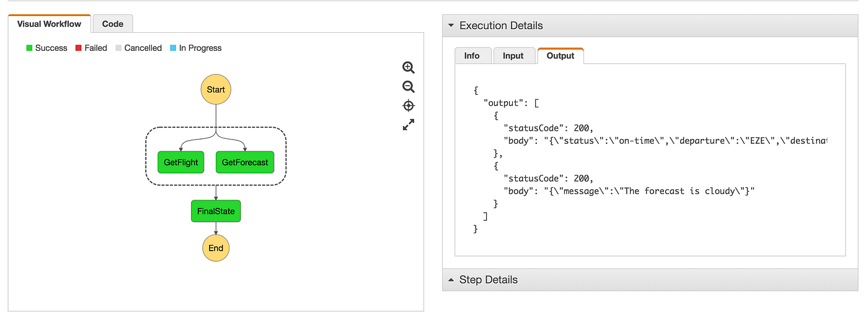
Task: Center the workflow graph view
Action: 409,105
